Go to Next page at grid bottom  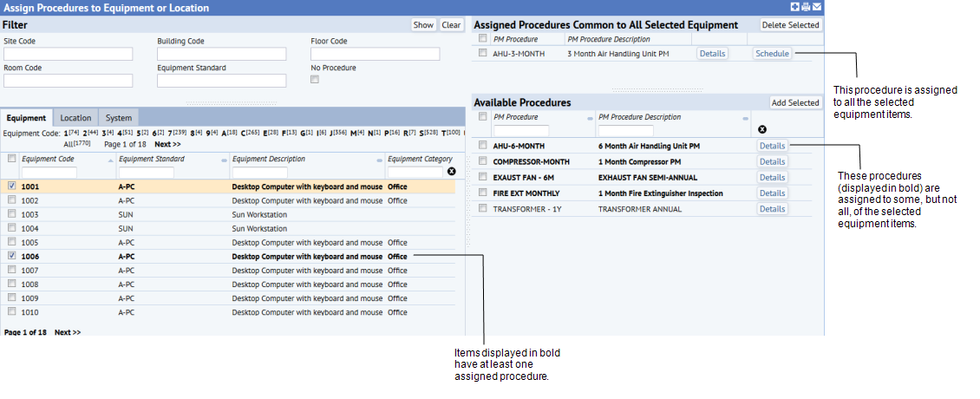[68, 332]
